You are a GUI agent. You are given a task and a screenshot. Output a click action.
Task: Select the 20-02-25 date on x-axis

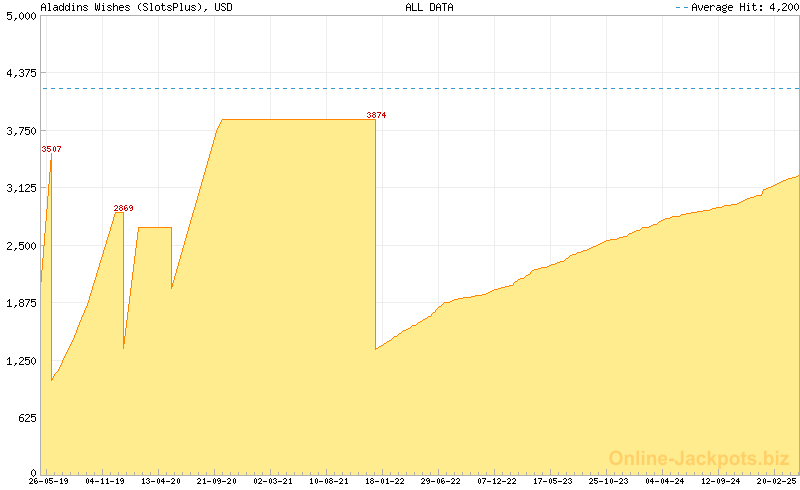(x=777, y=481)
